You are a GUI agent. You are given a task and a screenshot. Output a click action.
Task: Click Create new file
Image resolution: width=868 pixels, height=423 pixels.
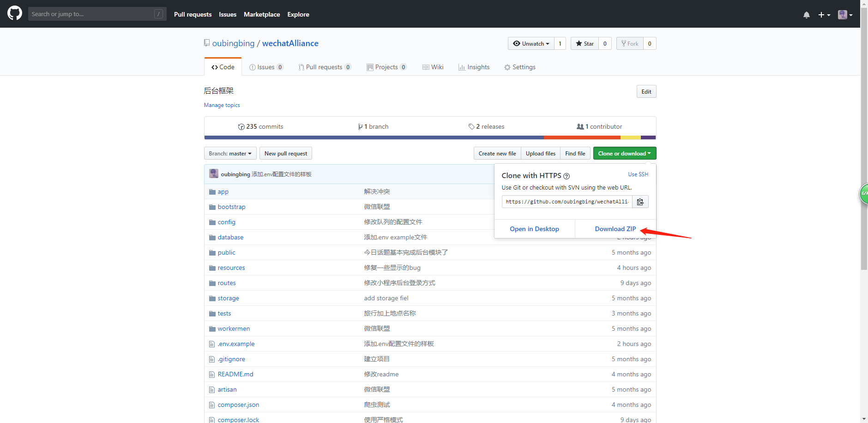pyautogui.click(x=497, y=153)
